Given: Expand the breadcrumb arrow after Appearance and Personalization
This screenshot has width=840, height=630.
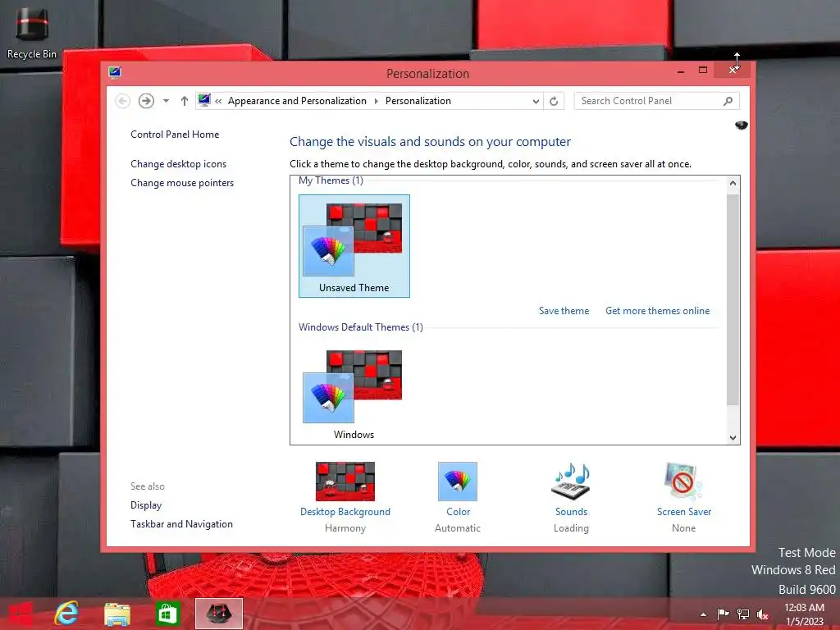Looking at the screenshot, I should (376, 101).
